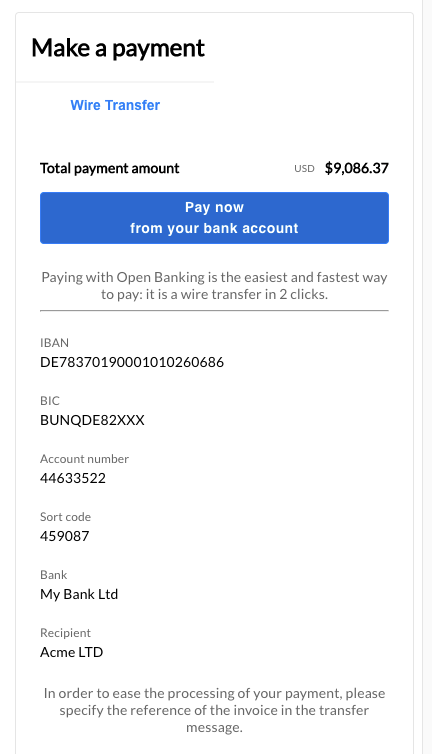444x754 pixels.
Task: Select the BIC code BUNQDE82XXX
Action: tap(92, 420)
